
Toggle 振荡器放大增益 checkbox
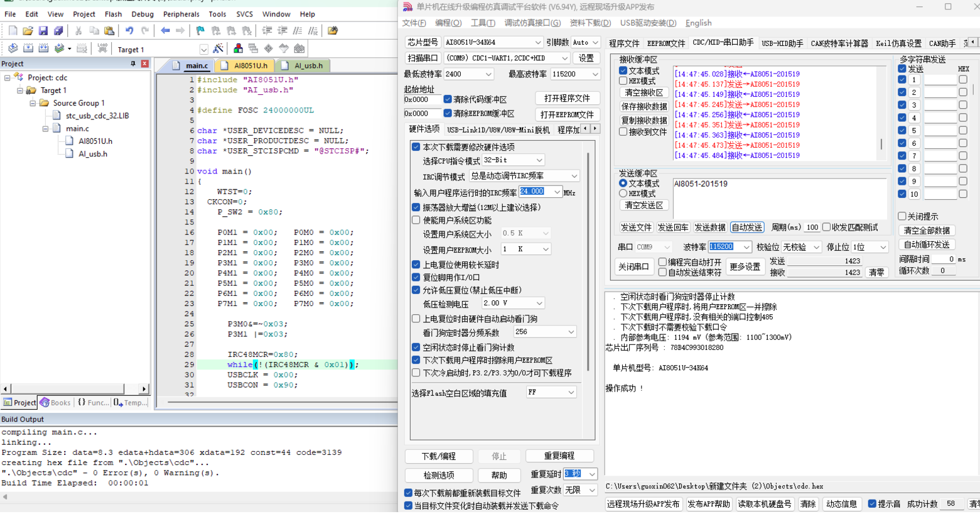pos(416,207)
